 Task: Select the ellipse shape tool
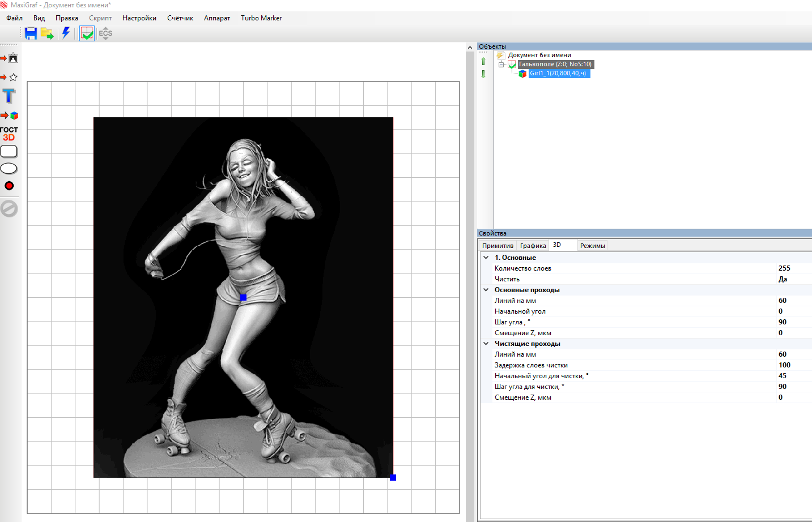click(9, 169)
